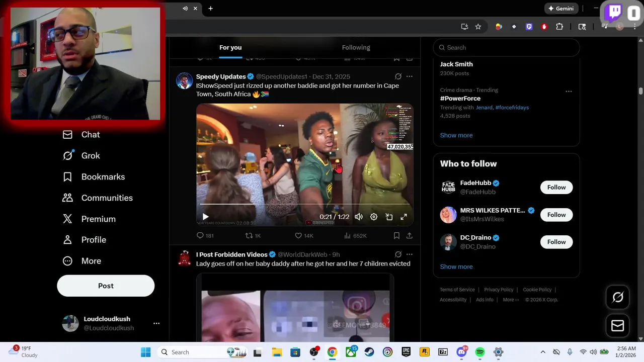Reply to Speedy Updates post
This screenshot has width=644, height=362.
(x=205, y=235)
